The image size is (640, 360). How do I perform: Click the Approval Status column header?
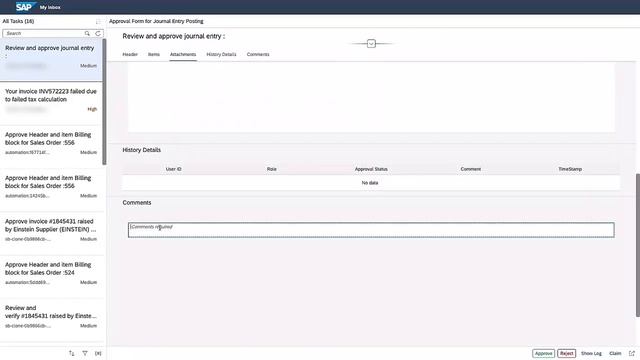click(371, 169)
